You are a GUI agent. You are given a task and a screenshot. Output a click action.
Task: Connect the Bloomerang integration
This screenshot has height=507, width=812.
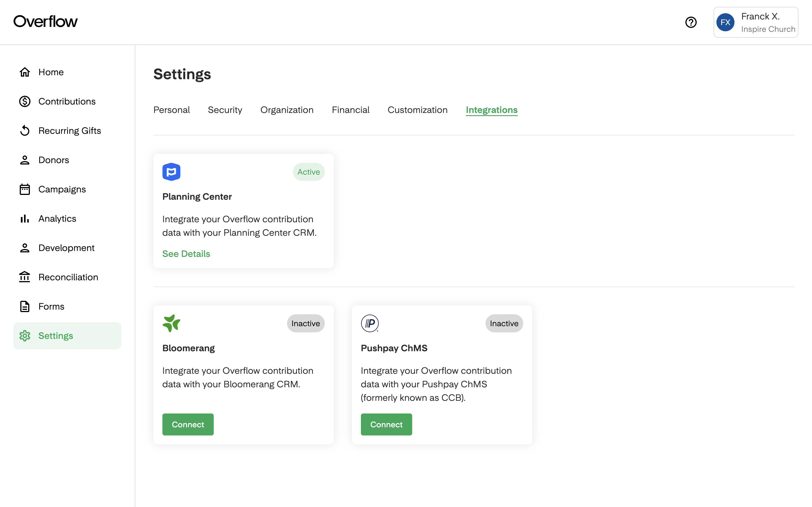pyautogui.click(x=188, y=424)
